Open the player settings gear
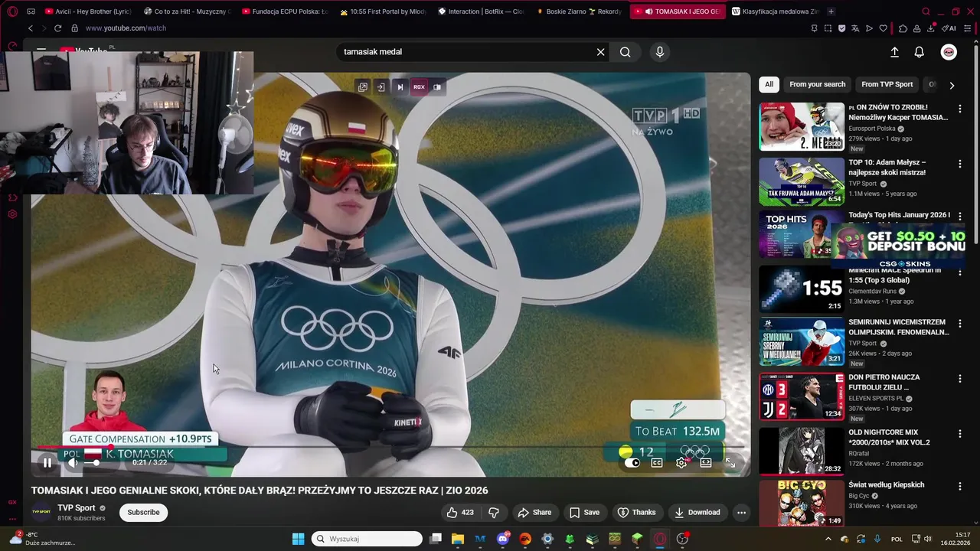The width and height of the screenshot is (980, 551). pyautogui.click(x=681, y=462)
